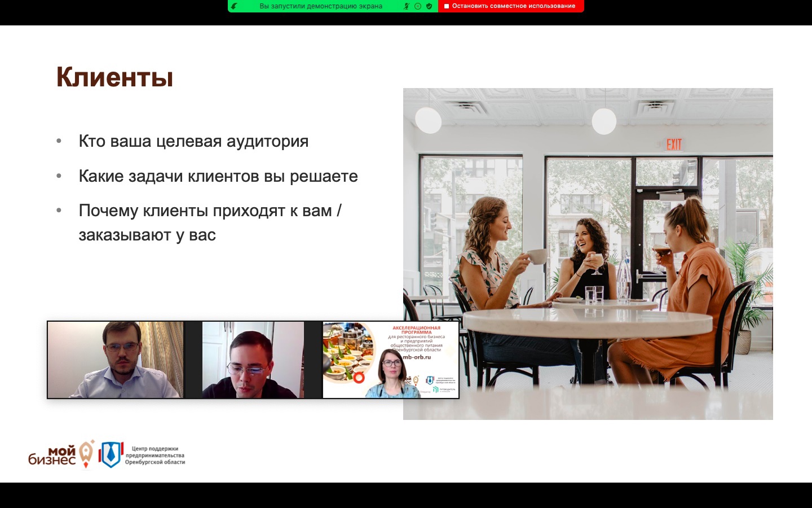Click the arrow icon at the green bar's left
812x508 pixels.
(x=234, y=6)
